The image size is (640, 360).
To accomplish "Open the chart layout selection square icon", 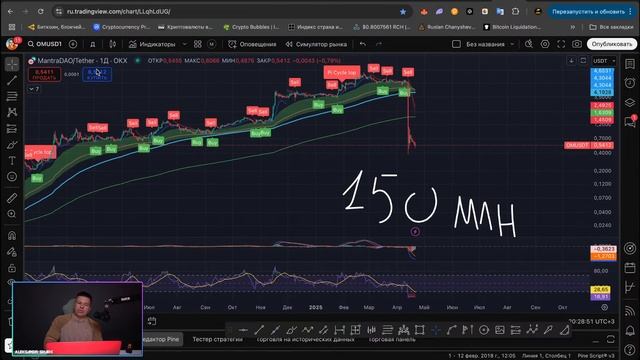I will pos(456,44).
